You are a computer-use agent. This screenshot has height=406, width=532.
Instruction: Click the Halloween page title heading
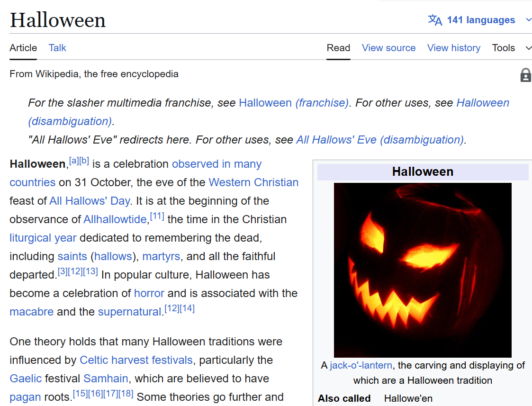click(58, 20)
